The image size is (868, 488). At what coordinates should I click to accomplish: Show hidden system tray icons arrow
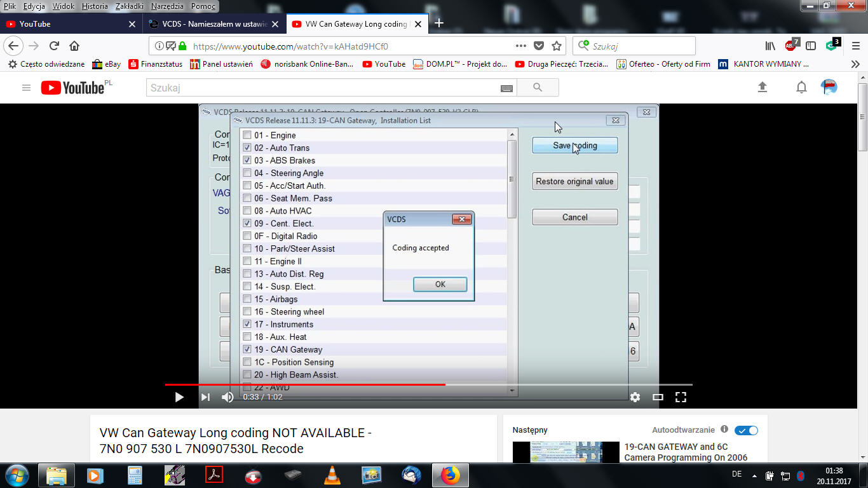click(x=754, y=475)
